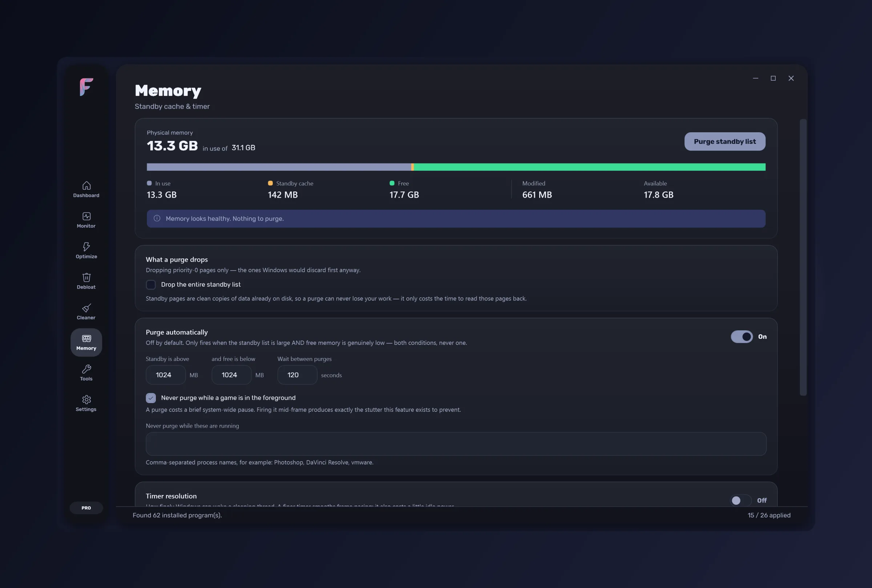The width and height of the screenshot is (872, 588).
Task: Click the Available 17.8 GB value
Action: tap(658, 195)
